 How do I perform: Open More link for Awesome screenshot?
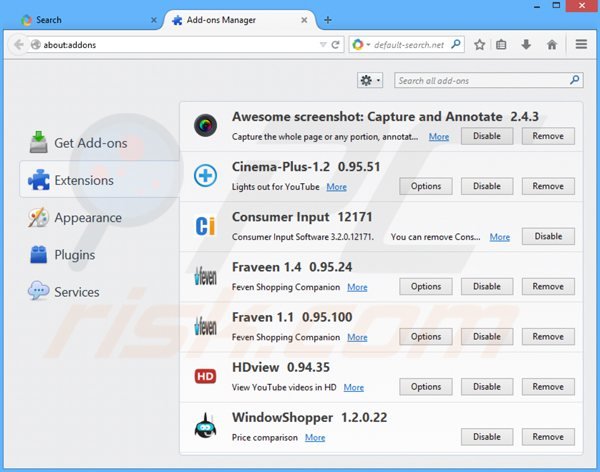(439, 137)
